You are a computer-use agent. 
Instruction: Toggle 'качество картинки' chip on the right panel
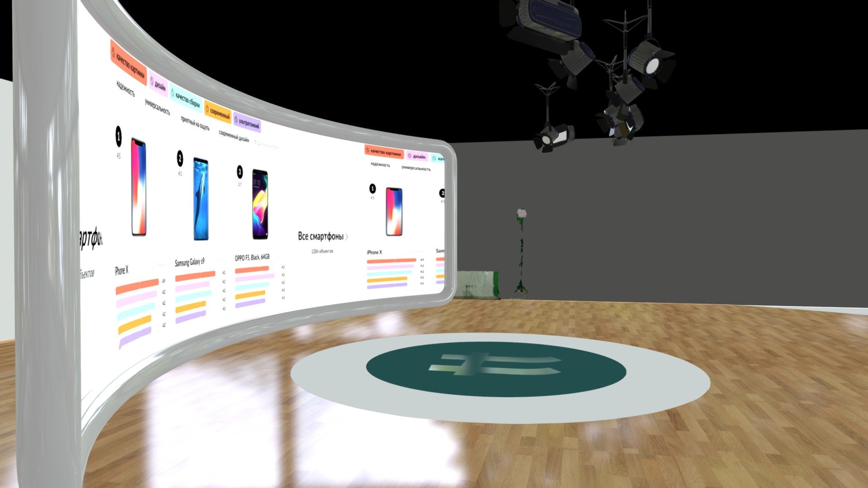(x=384, y=152)
